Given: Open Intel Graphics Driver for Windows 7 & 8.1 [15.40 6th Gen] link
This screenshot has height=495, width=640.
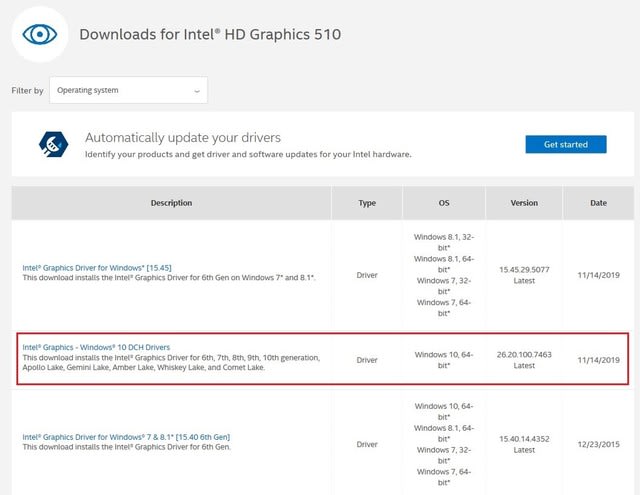Looking at the screenshot, I should click(x=126, y=437).
